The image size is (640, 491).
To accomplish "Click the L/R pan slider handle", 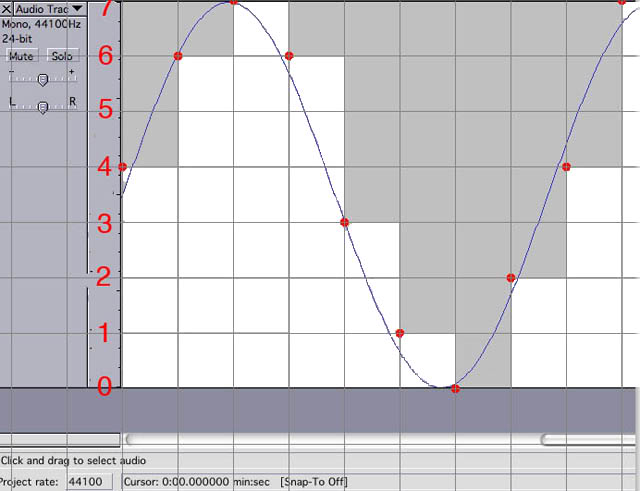I will 42,108.
